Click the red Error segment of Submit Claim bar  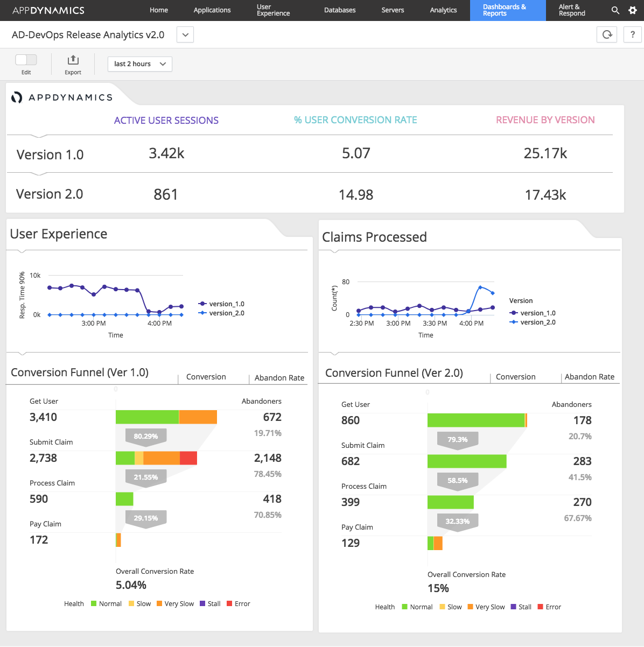[188, 458]
